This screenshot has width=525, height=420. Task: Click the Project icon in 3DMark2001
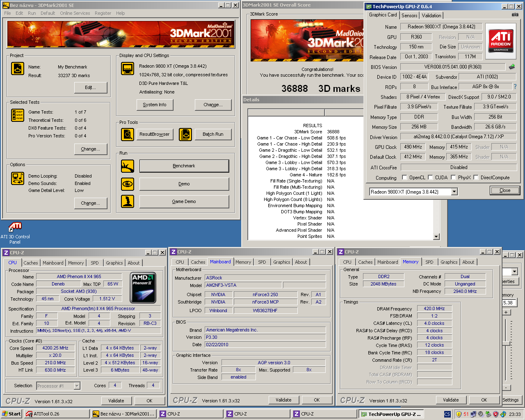click(x=17, y=68)
